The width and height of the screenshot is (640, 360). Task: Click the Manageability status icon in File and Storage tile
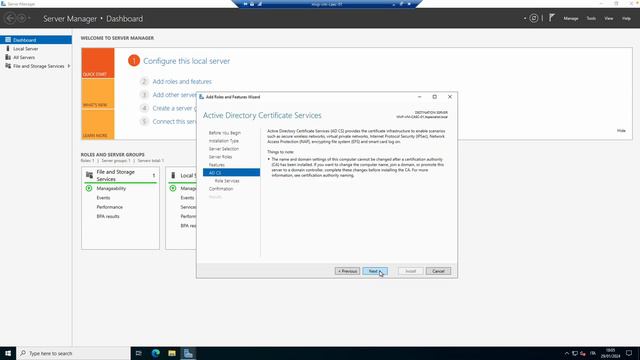pyautogui.click(x=89, y=188)
